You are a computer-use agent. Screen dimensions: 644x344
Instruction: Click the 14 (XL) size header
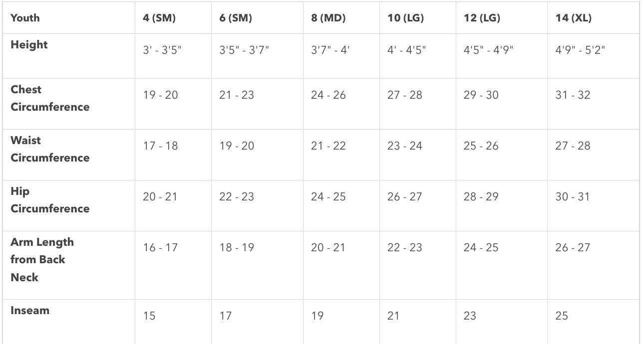point(573,18)
